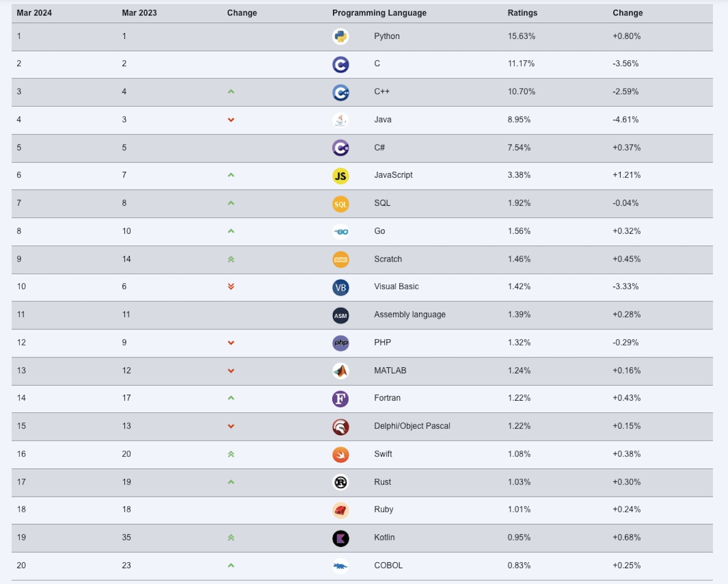Click the Swift bird icon

coord(340,454)
